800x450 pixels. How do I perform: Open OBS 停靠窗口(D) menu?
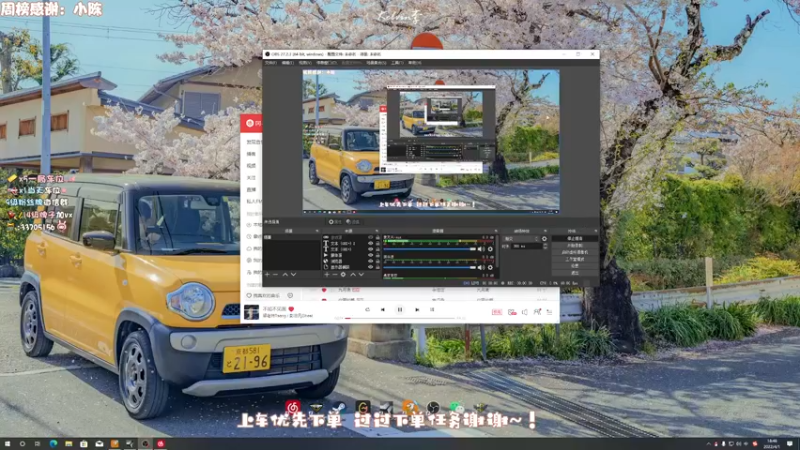click(327, 63)
